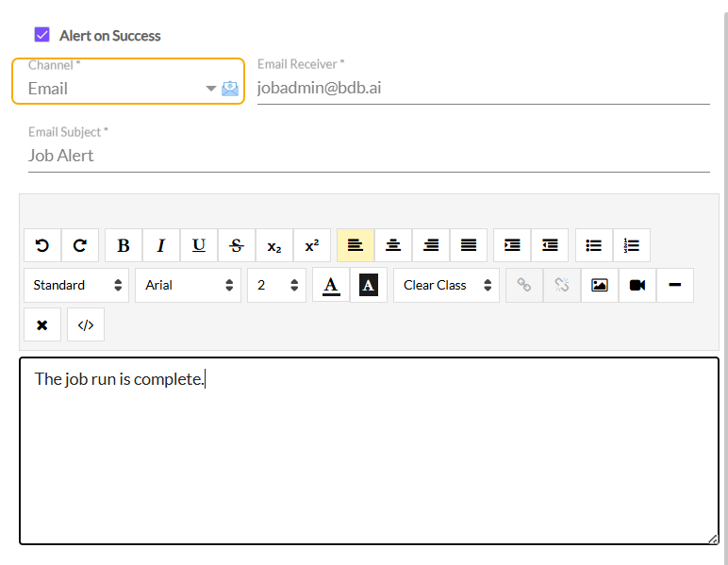Insert a bulleted list
The height and width of the screenshot is (565, 728).
coord(594,245)
